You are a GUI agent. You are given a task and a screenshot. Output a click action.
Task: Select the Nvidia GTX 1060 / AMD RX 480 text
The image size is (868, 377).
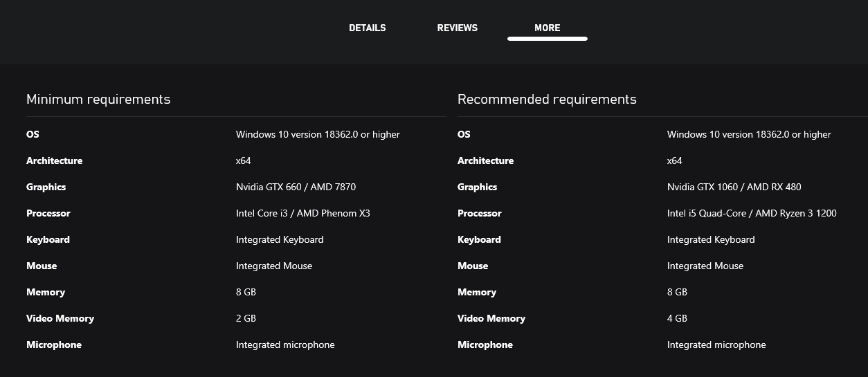coord(734,187)
